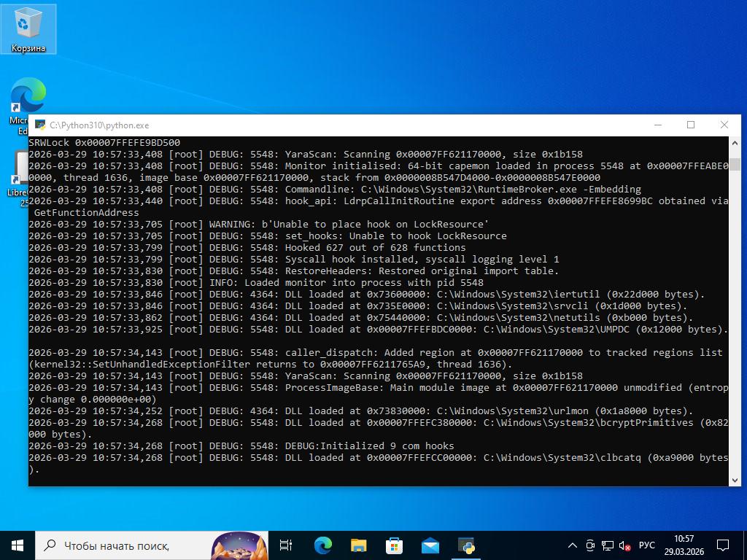Image resolution: width=747 pixels, height=560 pixels.
Task: Open the Mail app from the taskbar
Action: [x=430, y=545]
